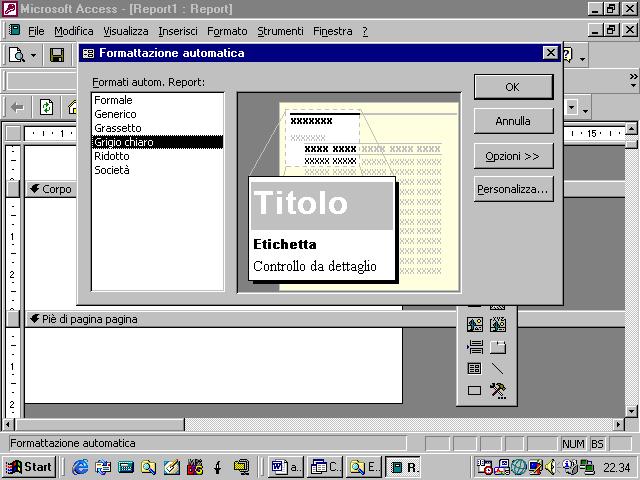
Task: Click the vertical scrollbar down arrow
Action: [x=631, y=411]
